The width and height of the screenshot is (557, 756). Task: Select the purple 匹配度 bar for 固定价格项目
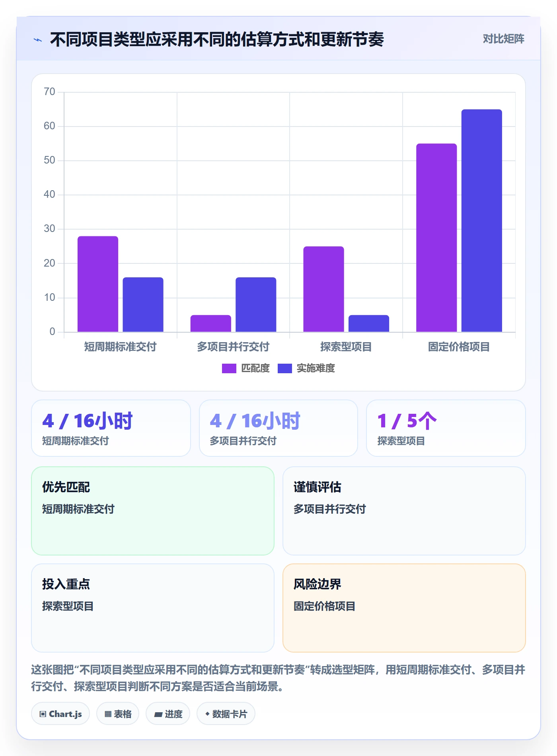click(436, 238)
